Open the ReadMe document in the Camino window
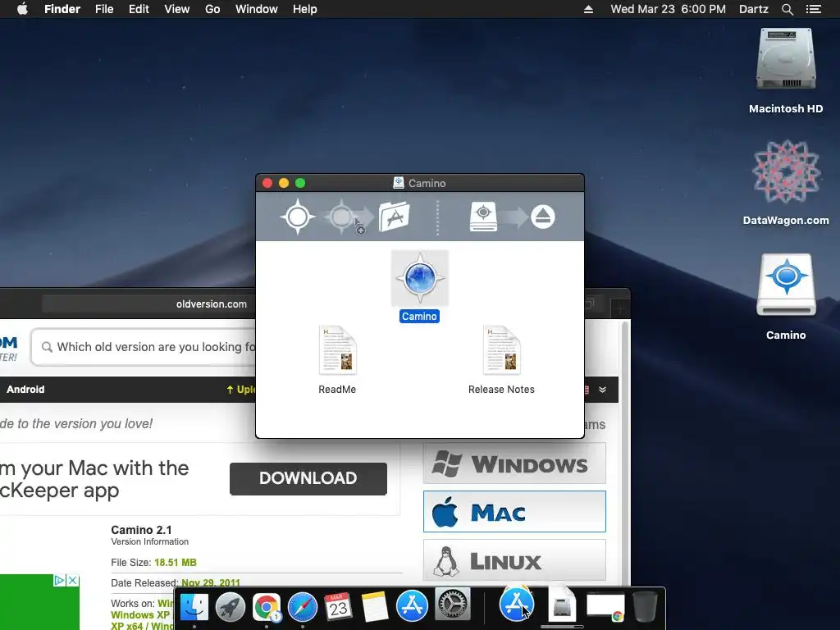This screenshot has width=840, height=630. 337,350
